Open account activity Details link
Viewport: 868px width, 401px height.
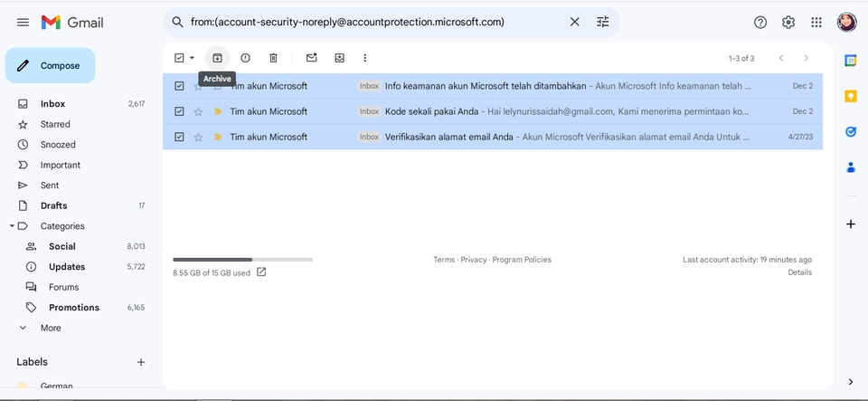tap(800, 272)
